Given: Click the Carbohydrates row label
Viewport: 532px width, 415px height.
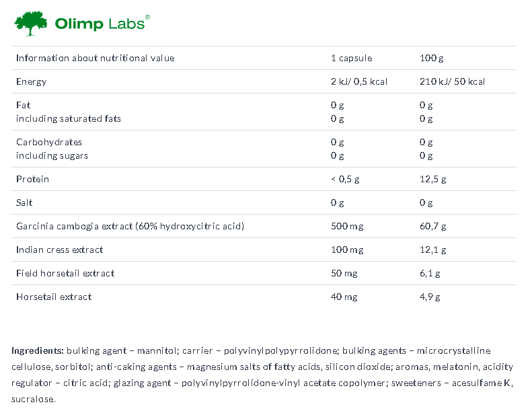Looking at the screenshot, I should pos(49,142).
